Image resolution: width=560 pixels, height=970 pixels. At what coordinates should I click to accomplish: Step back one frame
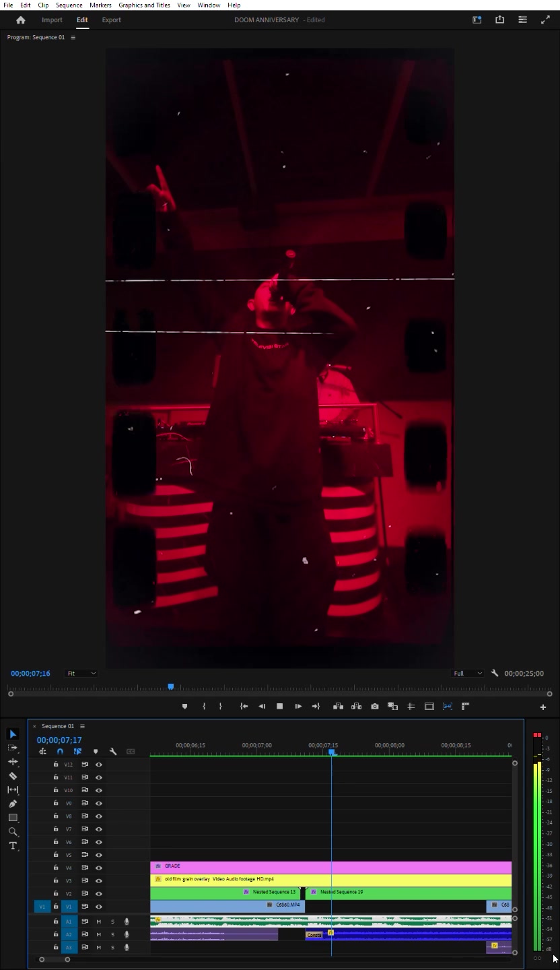coord(262,707)
